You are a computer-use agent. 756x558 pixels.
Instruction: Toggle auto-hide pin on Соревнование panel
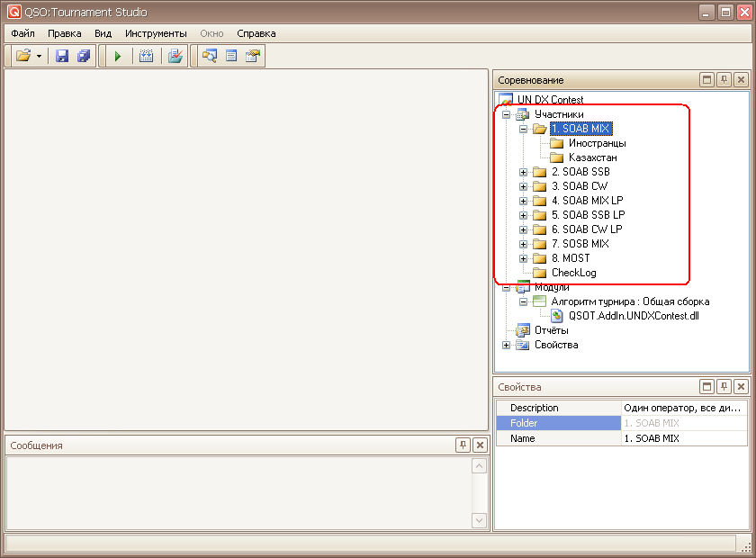tap(724, 80)
